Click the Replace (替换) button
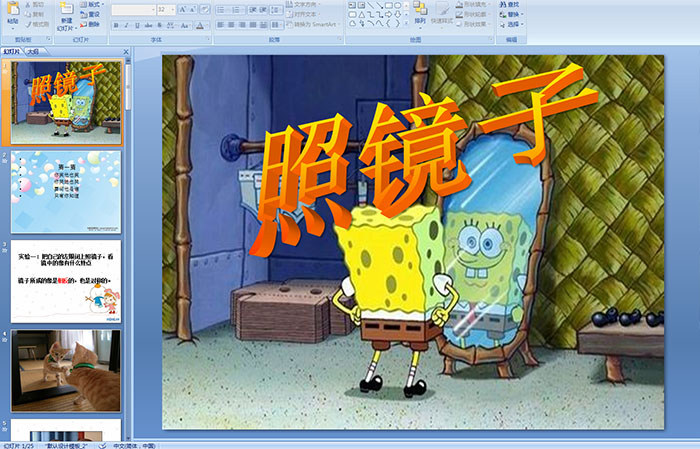 pyautogui.click(x=512, y=14)
